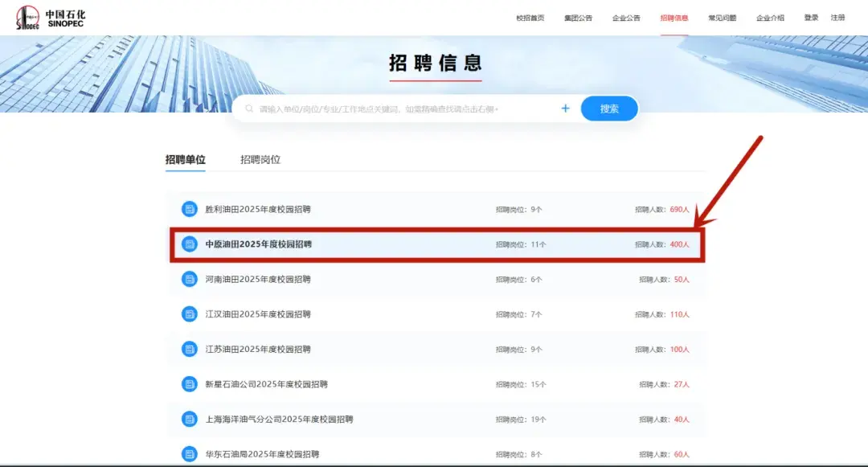Click the calendar icon beside 胜利油田 recruitment

point(189,208)
